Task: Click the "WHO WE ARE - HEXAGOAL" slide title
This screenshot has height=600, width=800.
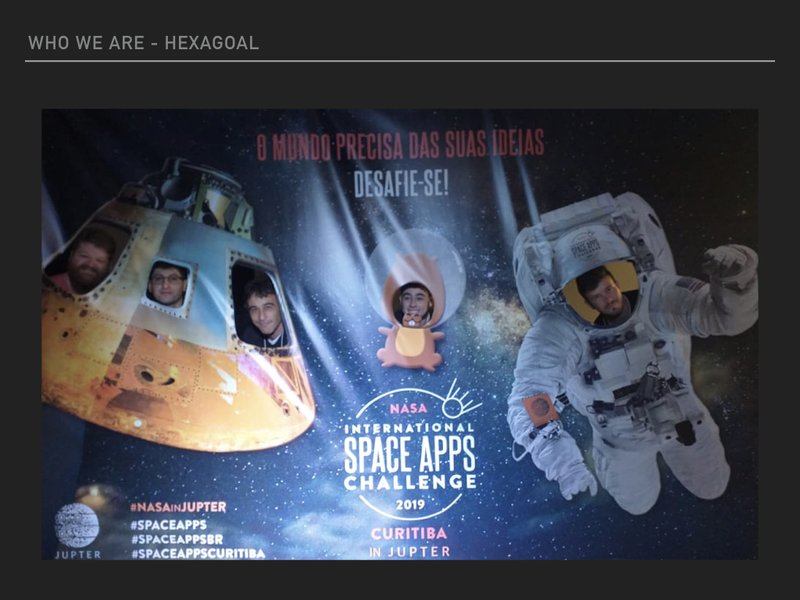Action: [143, 43]
